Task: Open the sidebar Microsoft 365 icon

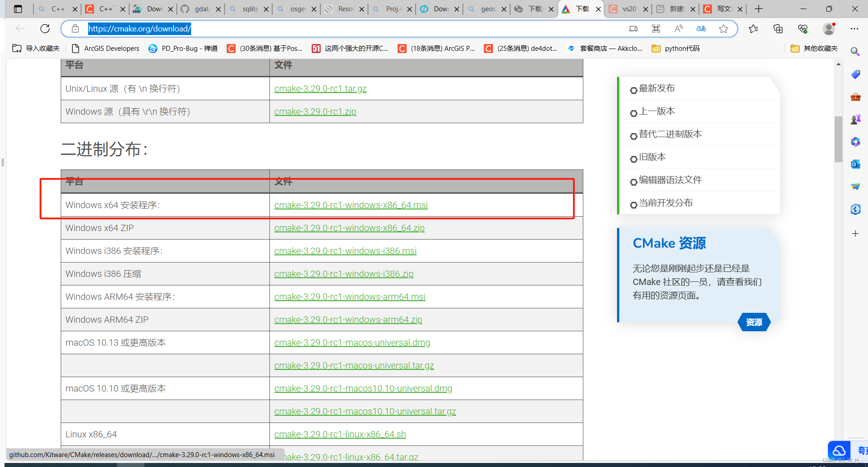Action: 855,142
